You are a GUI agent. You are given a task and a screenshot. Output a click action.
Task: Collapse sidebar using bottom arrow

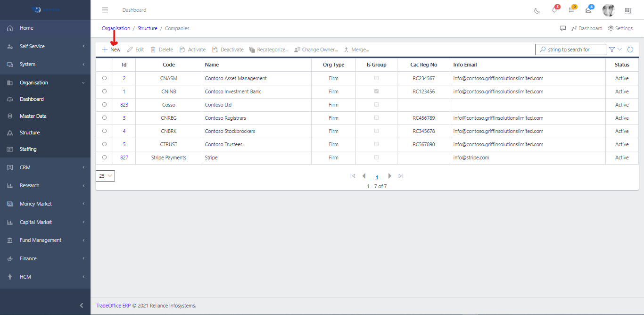pyautogui.click(x=82, y=306)
